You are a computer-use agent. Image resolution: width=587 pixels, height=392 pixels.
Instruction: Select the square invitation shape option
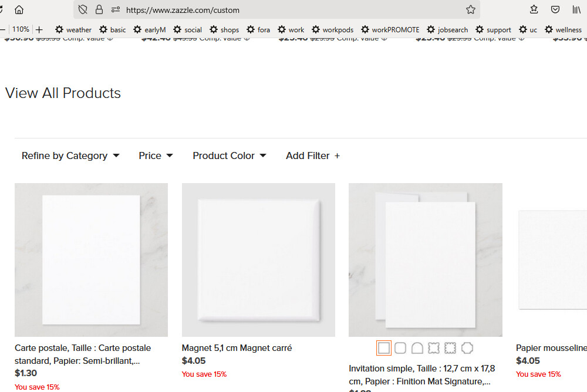click(x=384, y=348)
